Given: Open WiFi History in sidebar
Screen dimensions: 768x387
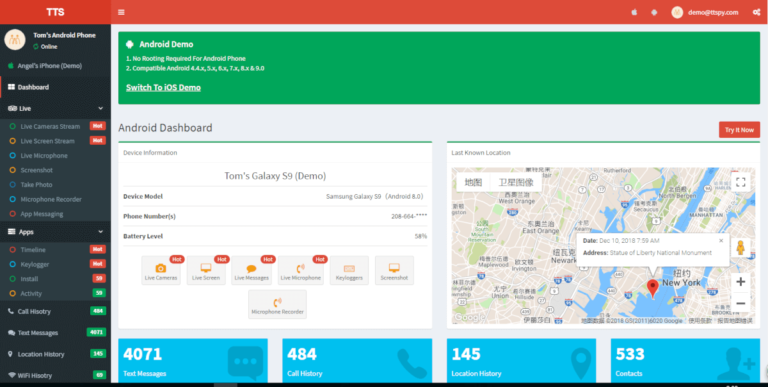Looking at the screenshot, I should click(x=55, y=375).
